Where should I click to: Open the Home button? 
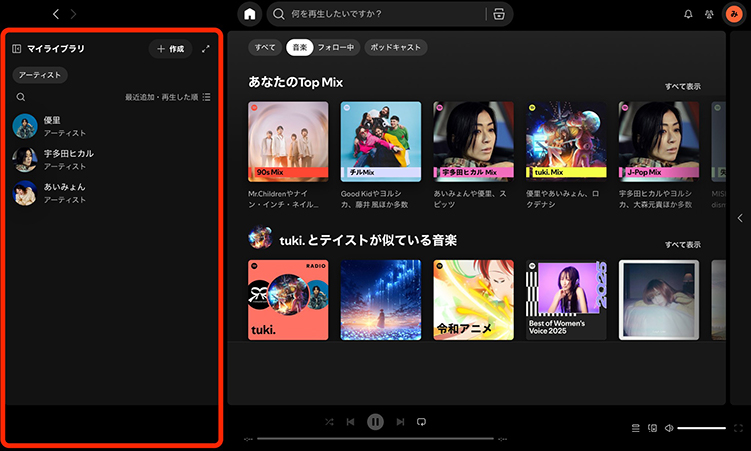250,14
